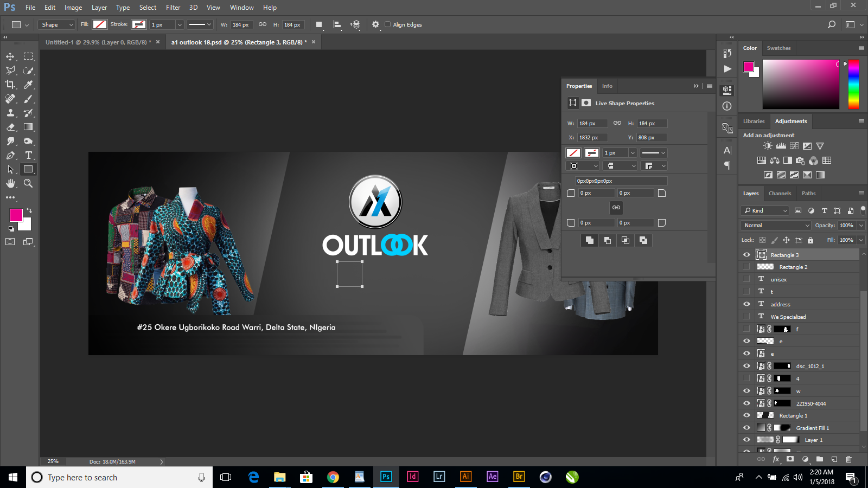Add a Brightness/Contrast adjustment layer
Image resolution: width=868 pixels, height=488 pixels.
tap(767, 145)
